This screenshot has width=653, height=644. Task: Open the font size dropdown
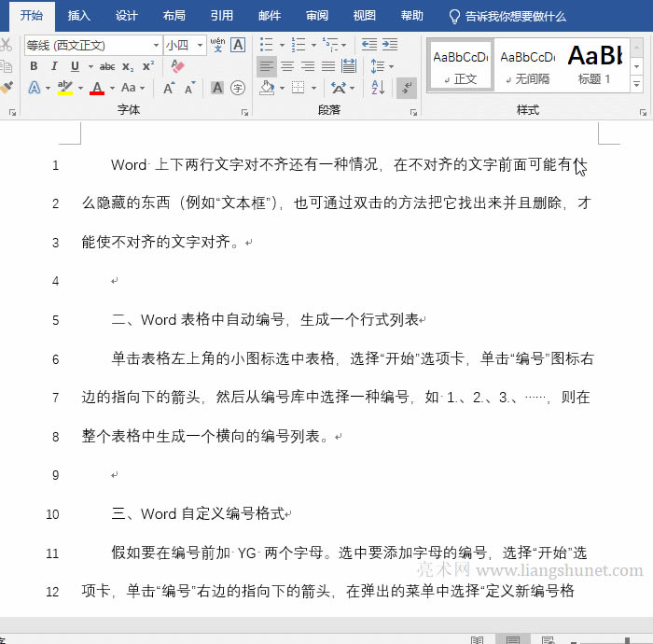[198, 45]
